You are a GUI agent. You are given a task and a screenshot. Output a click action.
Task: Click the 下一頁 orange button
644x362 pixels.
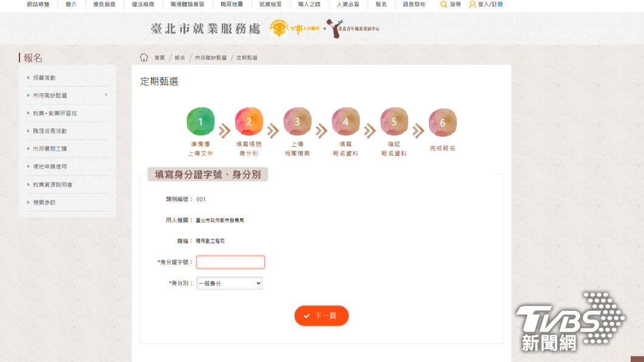321,316
